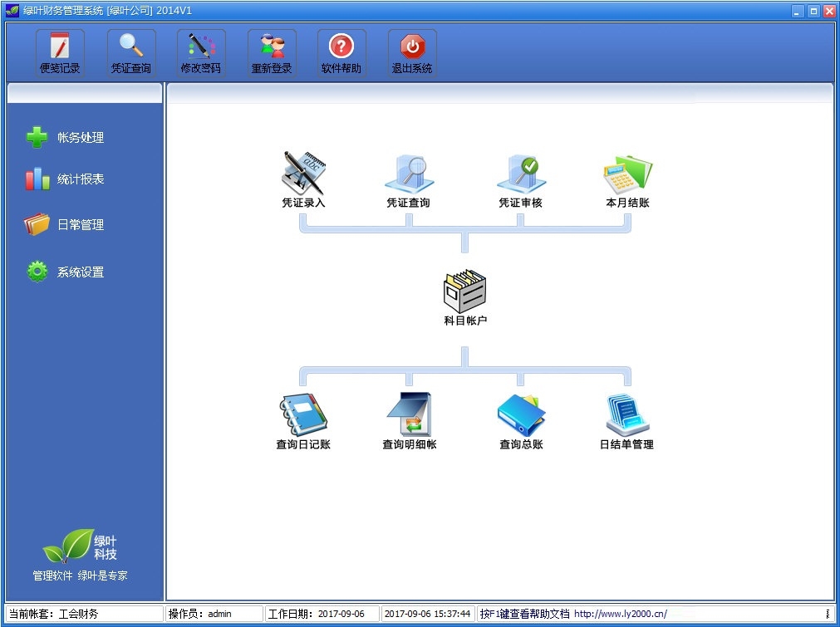Viewport: 840px width, 627px height.
Task: Open 查询日记账 journal notebook icon
Action: click(x=303, y=415)
